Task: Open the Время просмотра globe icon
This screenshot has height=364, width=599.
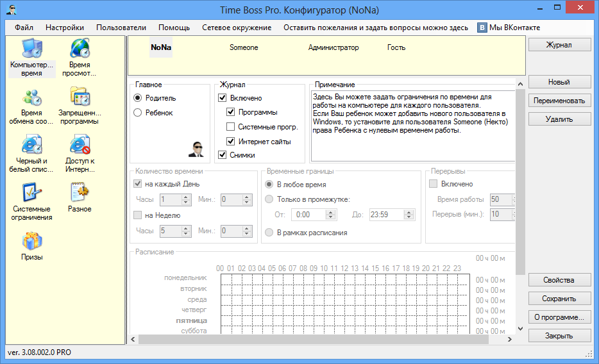Action: [x=80, y=49]
